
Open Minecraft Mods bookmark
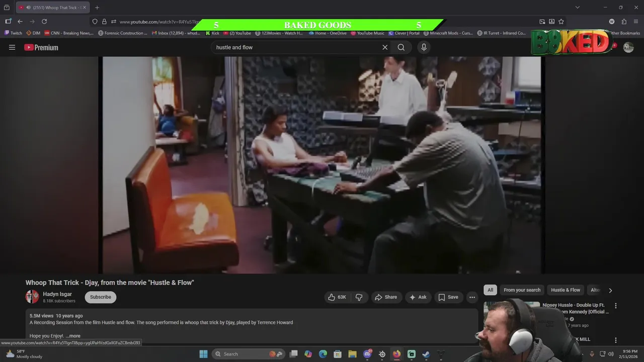[448, 33]
